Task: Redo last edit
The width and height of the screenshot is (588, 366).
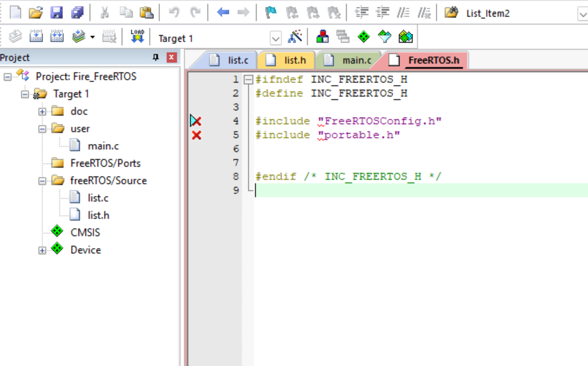Action: coord(195,13)
